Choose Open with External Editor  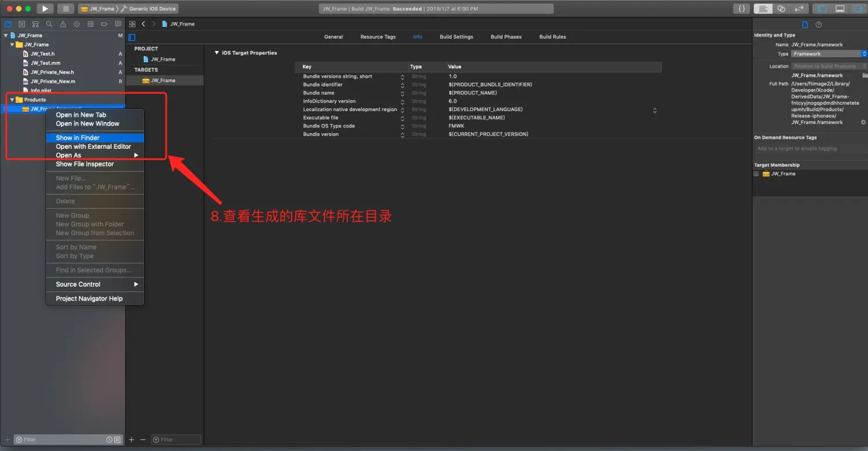point(95,146)
